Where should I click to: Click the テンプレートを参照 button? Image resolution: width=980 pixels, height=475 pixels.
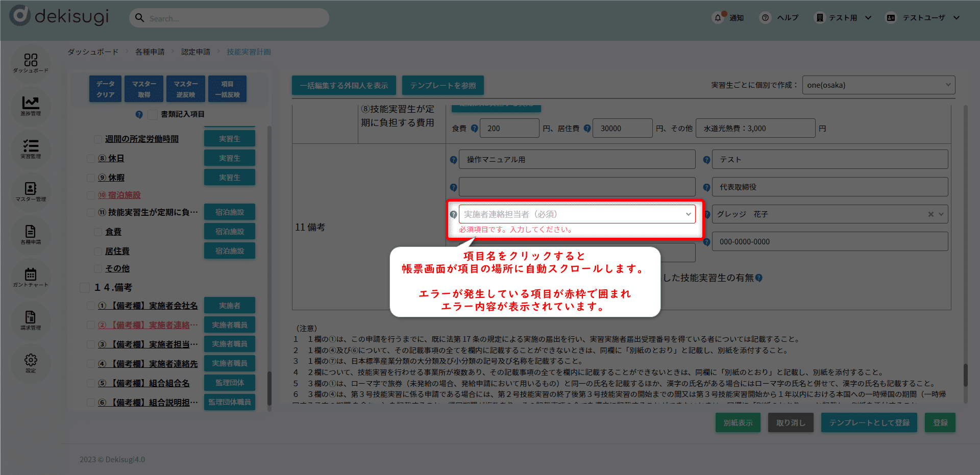[443, 86]
